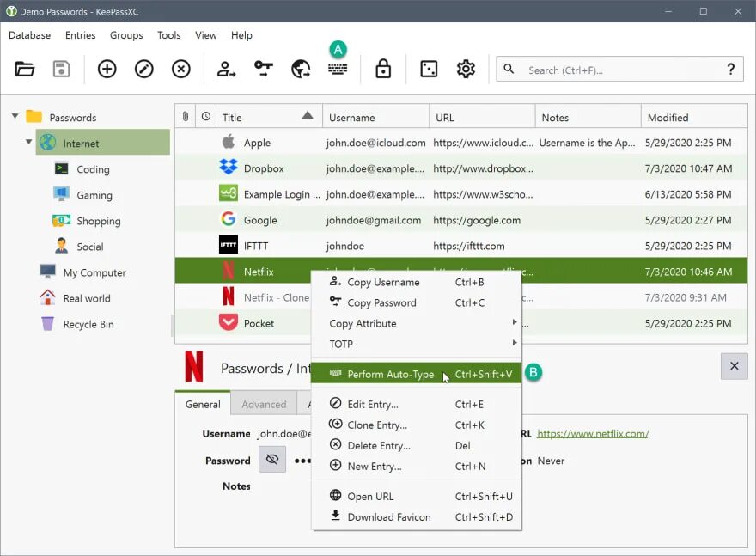Copy URL via toolbar globe icon
Viewport: 756px width, 556px height.
click(x=301, y=69)
